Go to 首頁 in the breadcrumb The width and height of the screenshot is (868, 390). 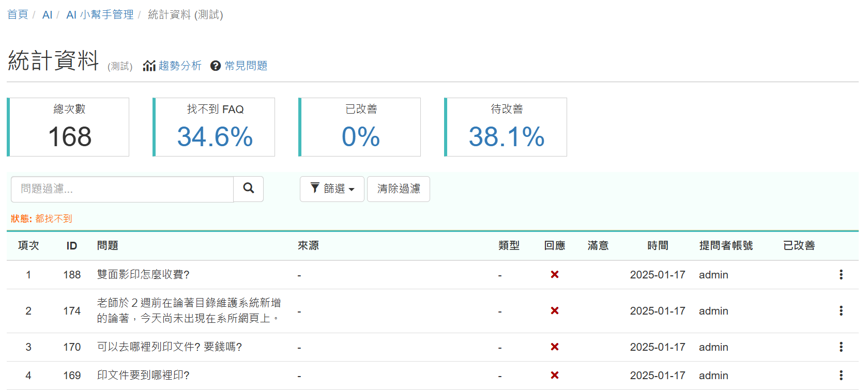pyautogui.click(x=18, y=14)
